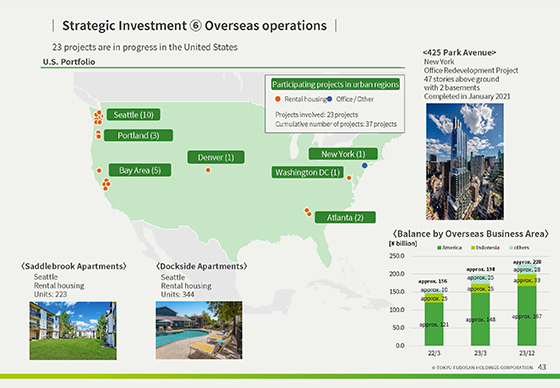This screenshot has height=388, width=560.
Task: Click the orange dot cluster below Bay Area label
Action: [106, 184]
